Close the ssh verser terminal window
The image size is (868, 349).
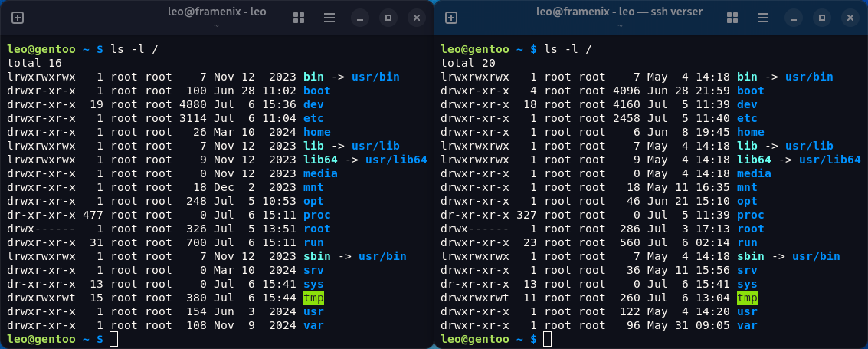point(850,18)
